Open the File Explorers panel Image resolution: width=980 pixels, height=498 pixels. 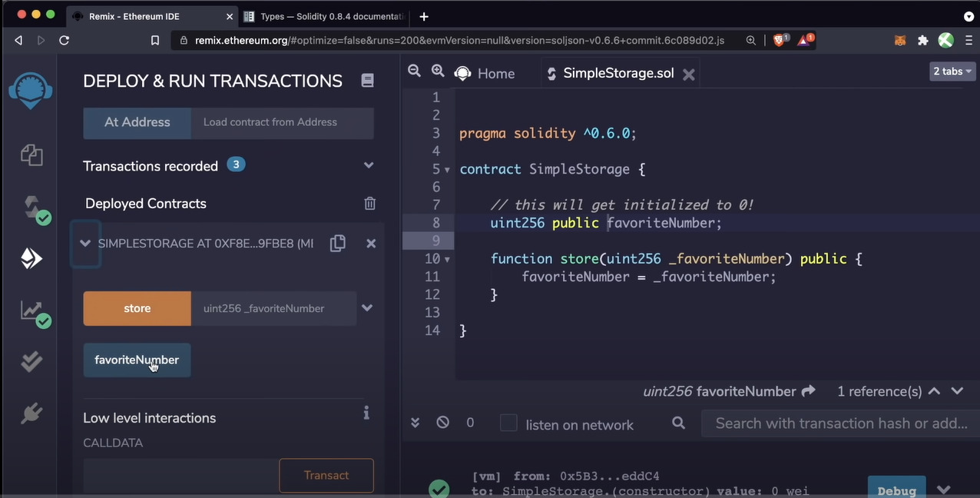point(31,154)
